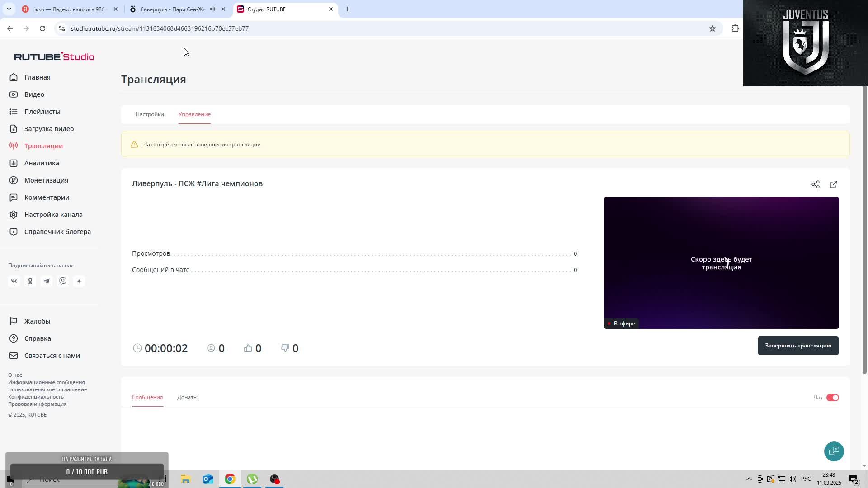Screen dimensions: 868x488
Task: Click the Настройка канала gear icon
Action: click(14, 215)
